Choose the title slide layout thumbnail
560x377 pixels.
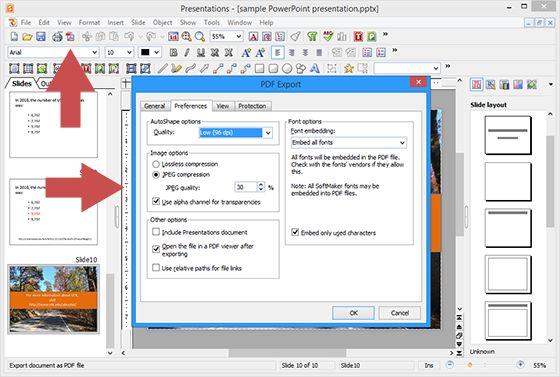508,135
